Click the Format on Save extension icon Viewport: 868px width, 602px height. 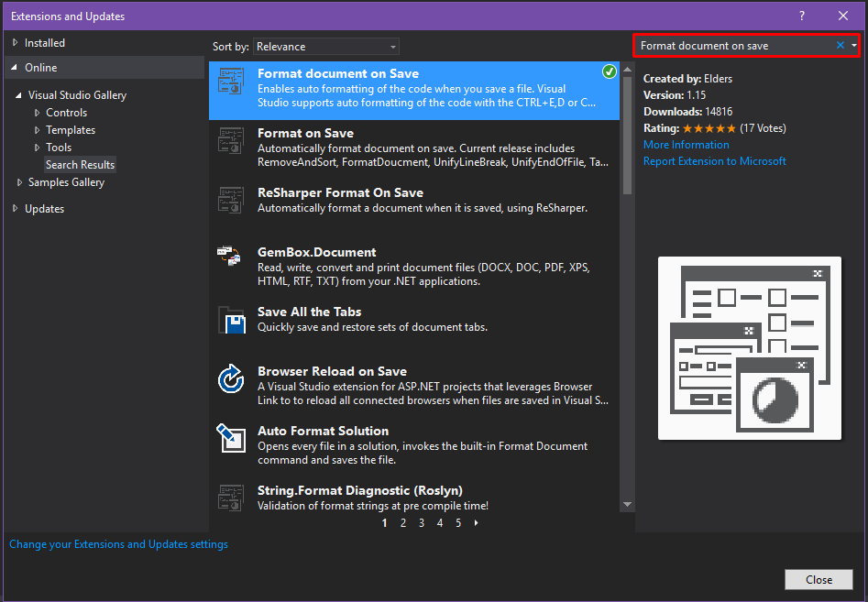(231, 141)
